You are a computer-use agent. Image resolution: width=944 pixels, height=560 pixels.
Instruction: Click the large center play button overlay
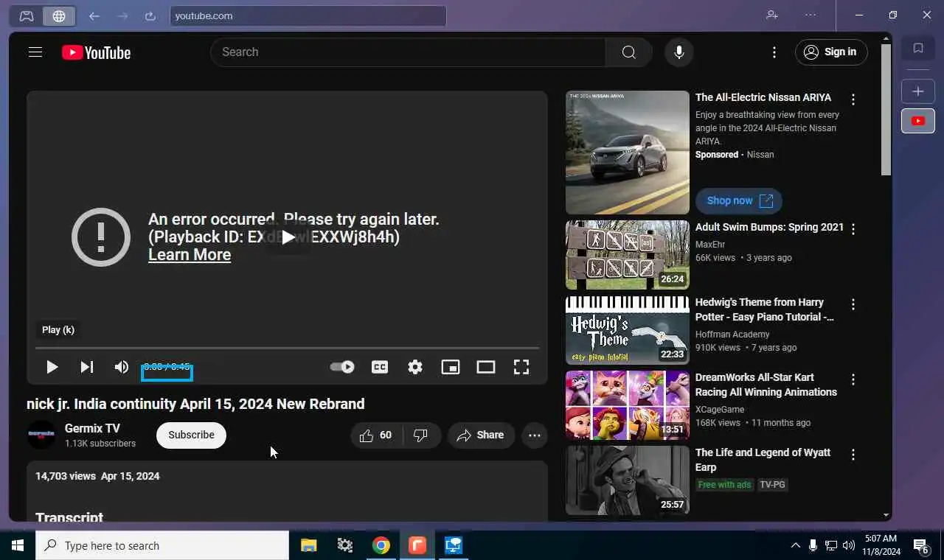tap(288, 237)
